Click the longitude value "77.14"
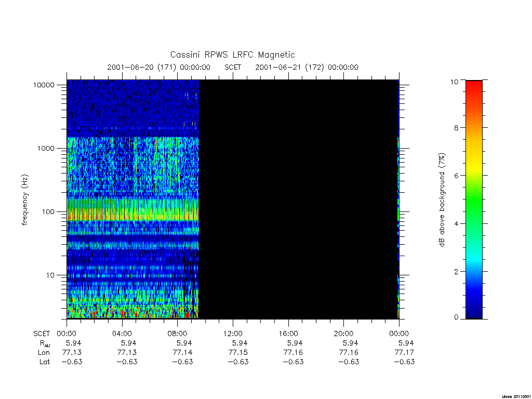Image resolution: width=532 pixels, height=399 pixels. (182, 353)
